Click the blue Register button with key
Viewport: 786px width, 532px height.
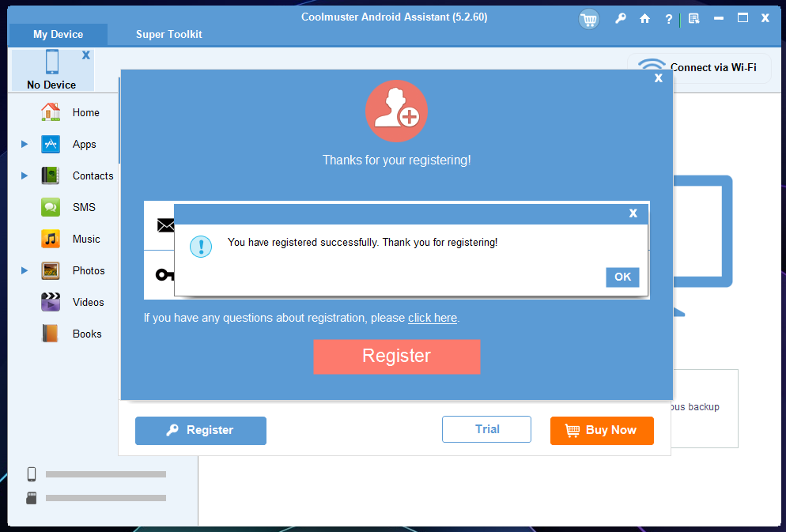(x=201, y=430)
